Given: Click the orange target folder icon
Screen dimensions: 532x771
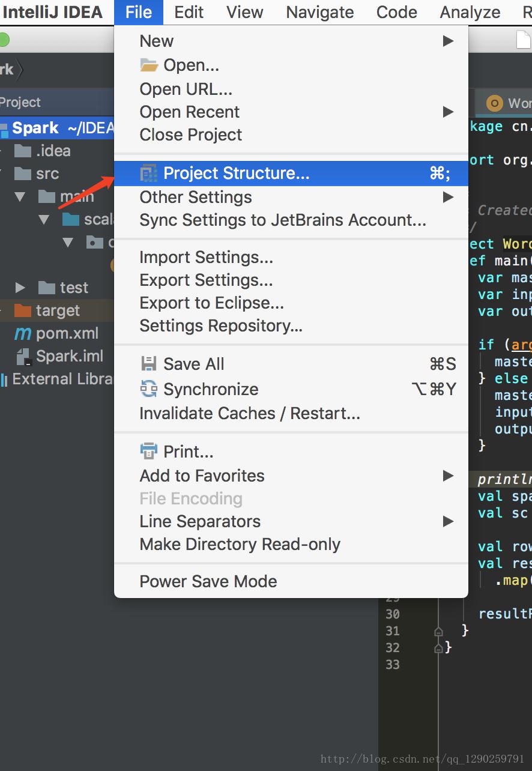Looking at the screenshot, I should [23, 310].
